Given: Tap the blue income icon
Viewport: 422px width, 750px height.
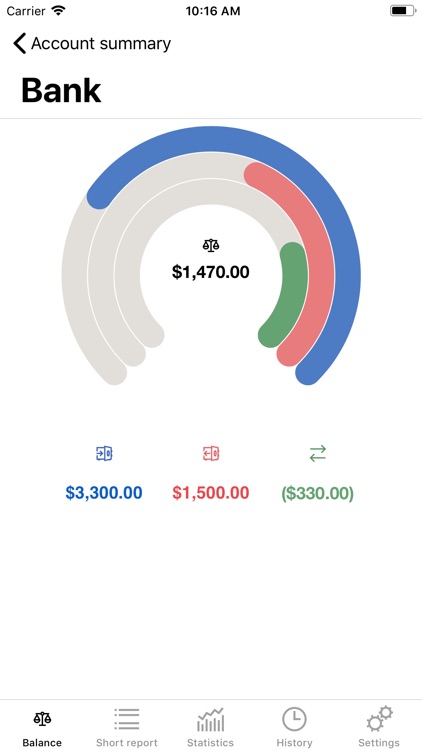Looking at the screenshot, I should (104, 453).
